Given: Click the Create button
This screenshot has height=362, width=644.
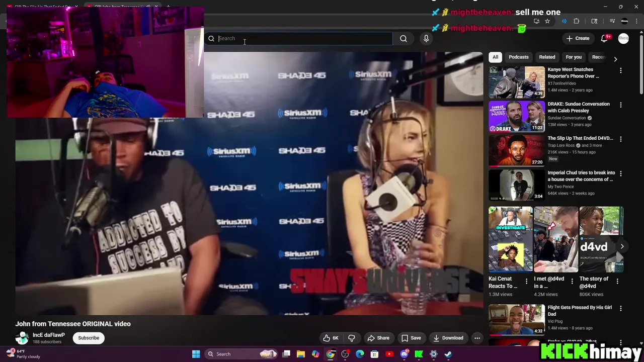Looking at the screenshot, I should (578, 38).
